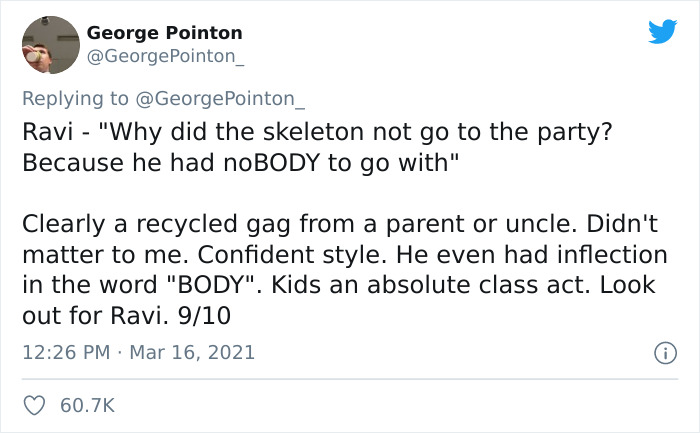Click the 9/10 rating text
The width and height of the screenshot is (700, 433).
tap(226, 313)
